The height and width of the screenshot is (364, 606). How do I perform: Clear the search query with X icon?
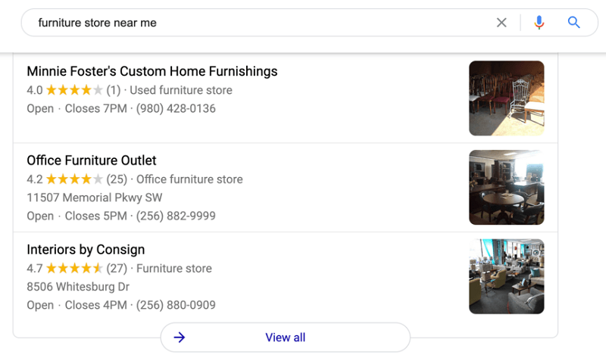click(x=501, y=23)
